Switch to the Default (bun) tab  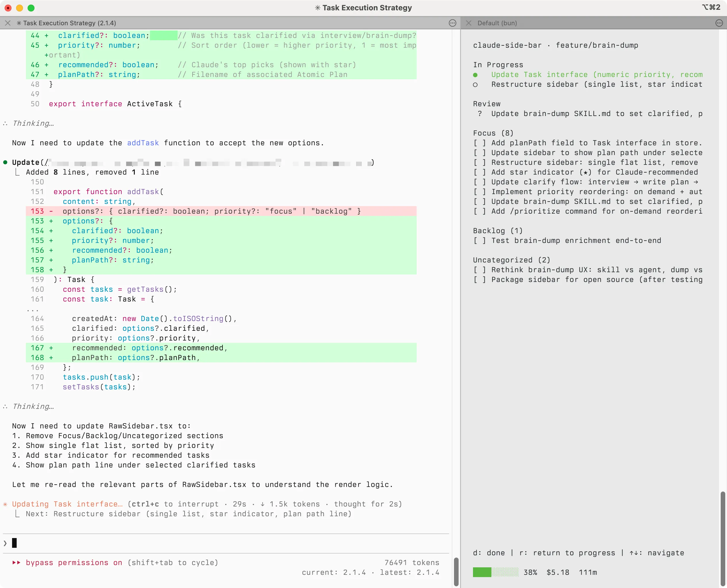coord(497,23)
